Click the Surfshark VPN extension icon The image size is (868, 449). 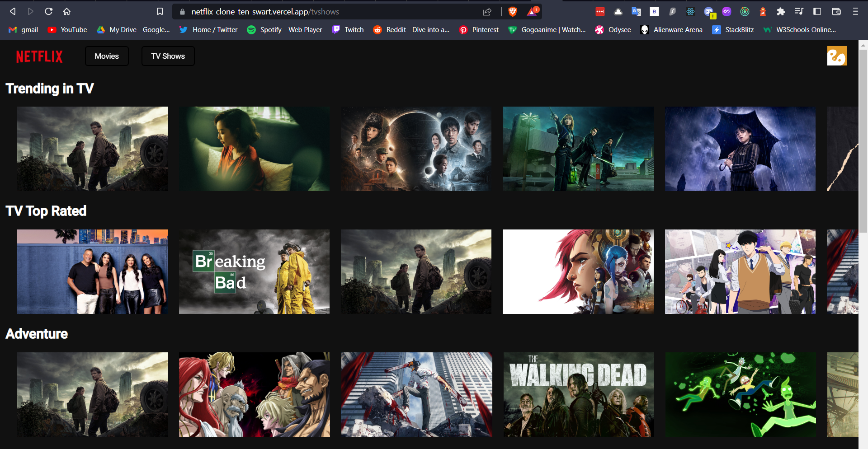click(x=672, y=12)
